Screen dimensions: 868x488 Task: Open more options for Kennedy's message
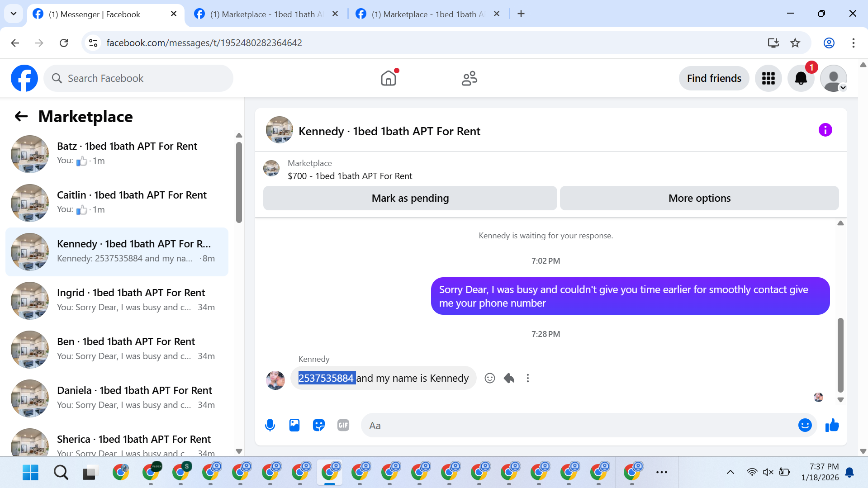coord(528,378)
